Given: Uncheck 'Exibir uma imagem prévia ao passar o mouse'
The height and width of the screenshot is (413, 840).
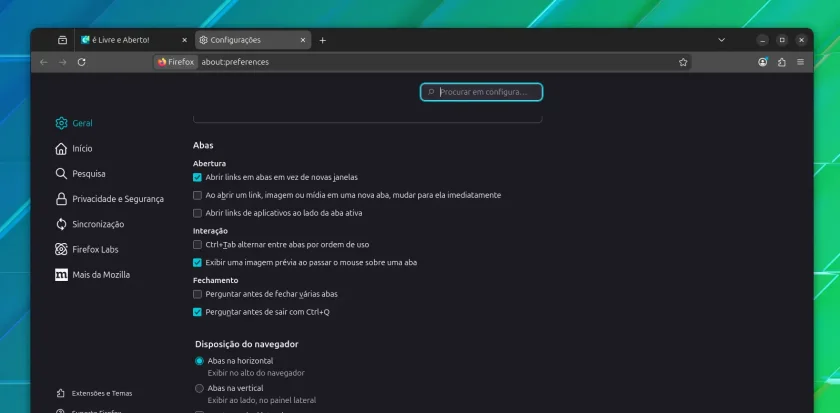Looking at the screenshot, I should point(197,262).
